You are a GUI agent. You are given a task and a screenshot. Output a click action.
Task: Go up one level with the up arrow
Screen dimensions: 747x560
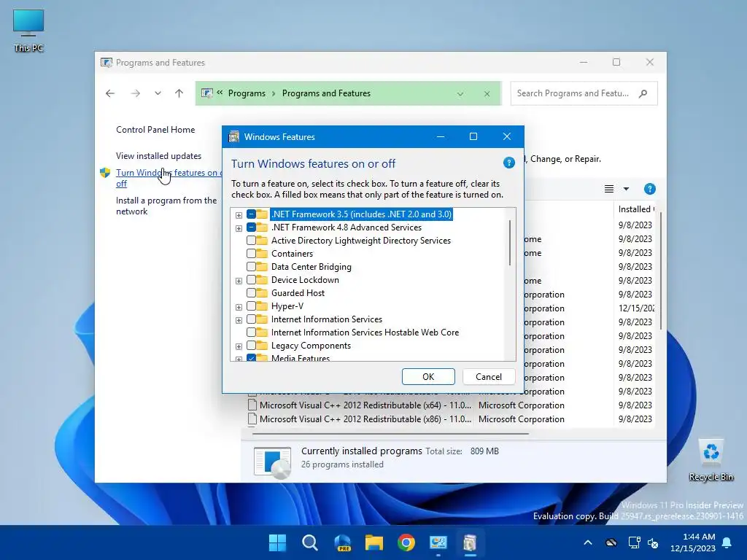point(179,93)
